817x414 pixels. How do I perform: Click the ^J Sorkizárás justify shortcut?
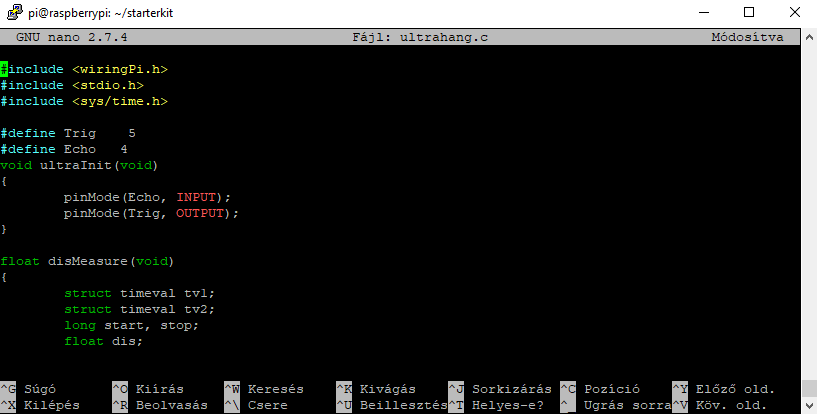(x=500, y=389)
